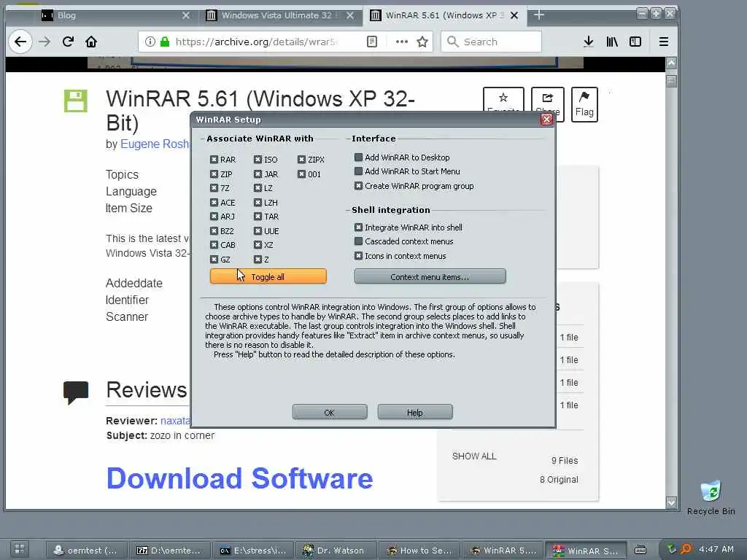Image resolution: width=747 pixels, height=560 pixels.
Task: Click the green padlock security icon
Action: [x=165, y=42]
